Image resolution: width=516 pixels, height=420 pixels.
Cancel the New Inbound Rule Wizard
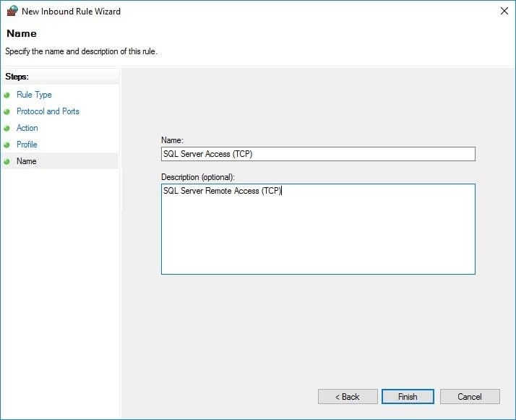pyautogui.click(x=470, y=397)
